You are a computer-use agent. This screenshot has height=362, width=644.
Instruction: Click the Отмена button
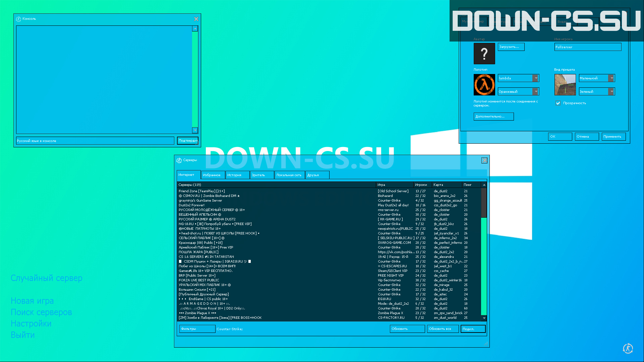587,137
